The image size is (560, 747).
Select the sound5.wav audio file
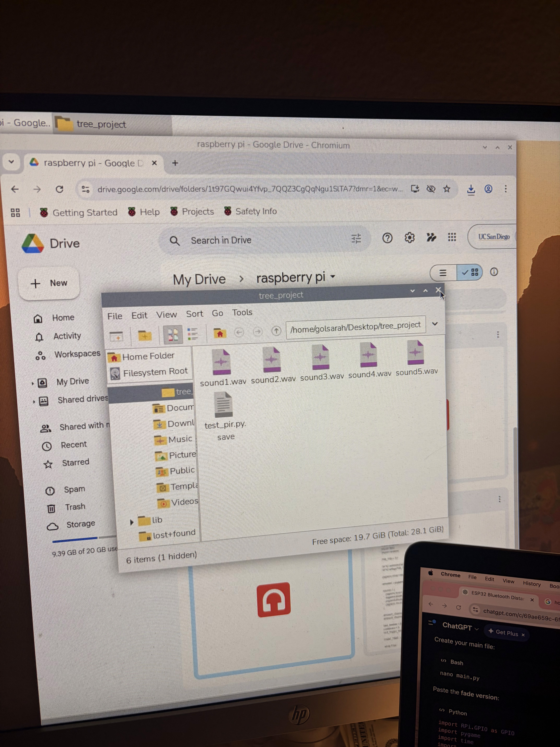[417, 358]
